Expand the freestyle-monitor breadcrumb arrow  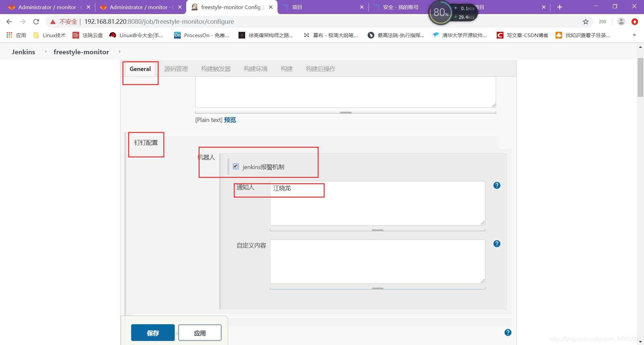click(120, 52)
